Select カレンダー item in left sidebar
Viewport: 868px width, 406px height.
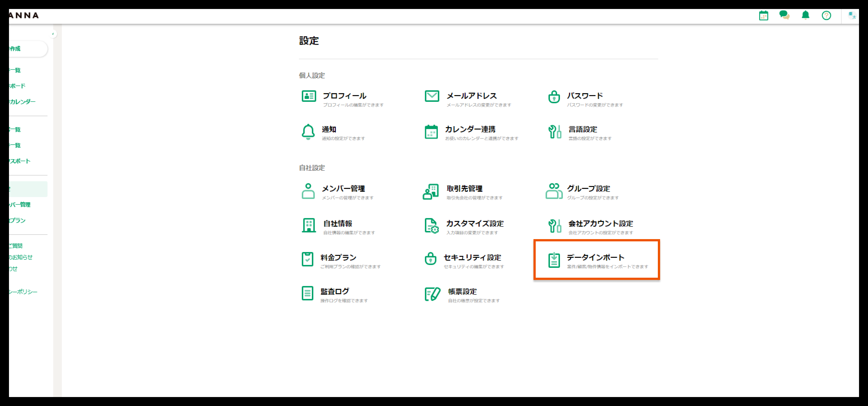[22, 102]
